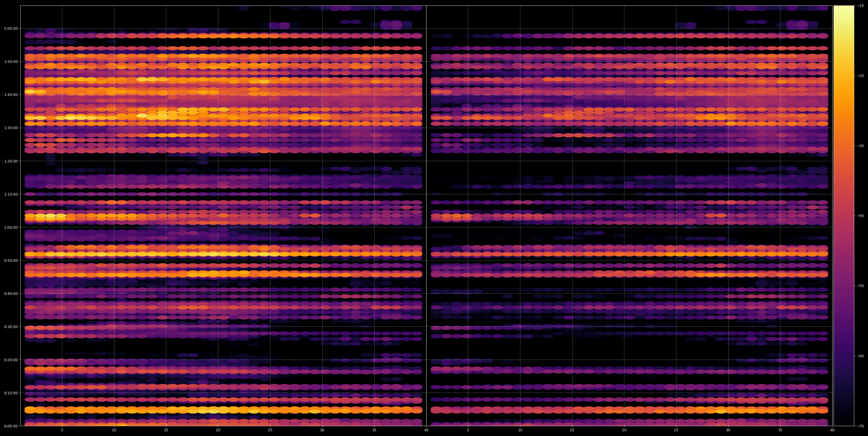Click x-axis label 5 of the left plot
The width and height of the screenshot is (868, 436).
62,430
